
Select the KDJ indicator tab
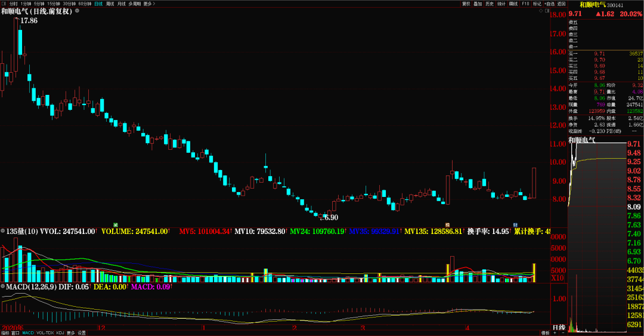(60, 333)
